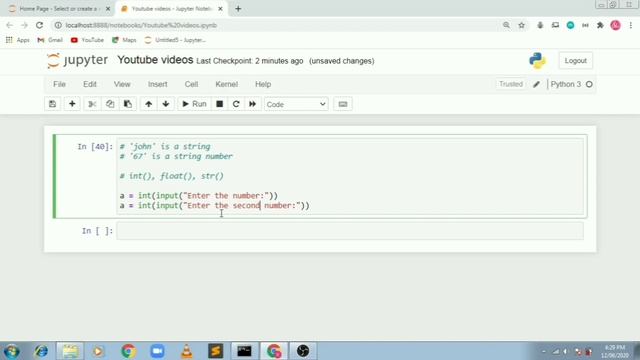Click the Trusted notebook indicator
640x360 pixels.
[511, 84]
